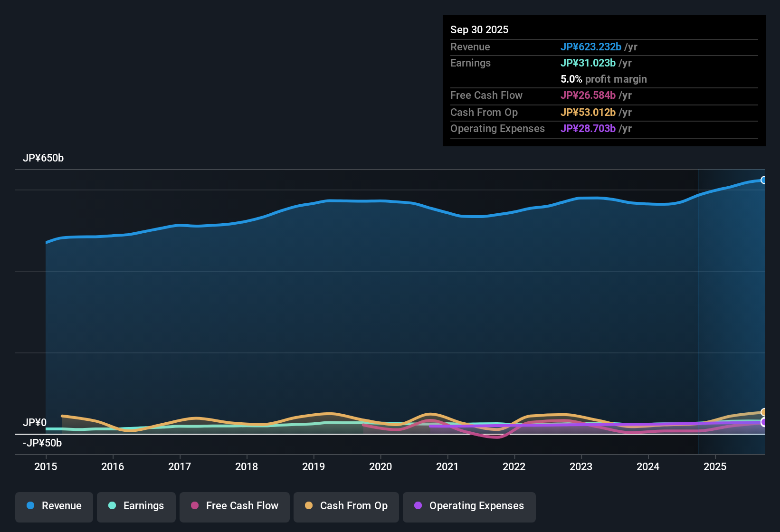Select the 2025 year label on the axis
The height and width of the screenshot is (532, 780).
[x=715, y=467]
